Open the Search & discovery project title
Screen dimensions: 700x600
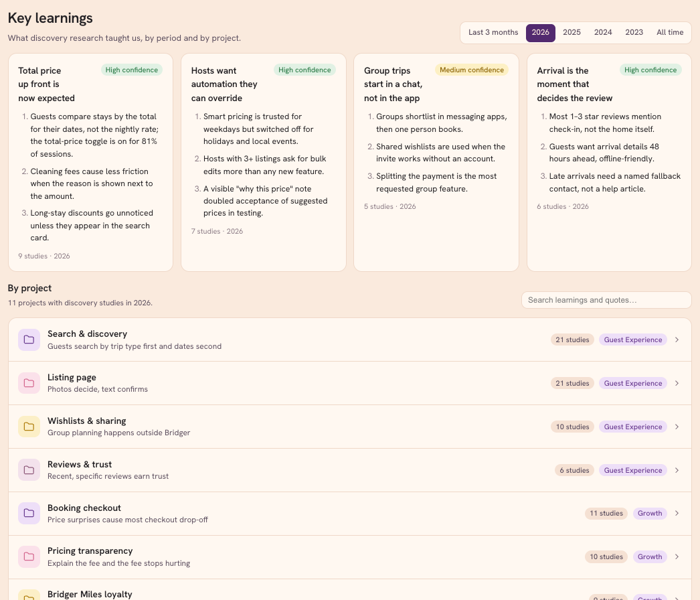(x=88, y=333)
